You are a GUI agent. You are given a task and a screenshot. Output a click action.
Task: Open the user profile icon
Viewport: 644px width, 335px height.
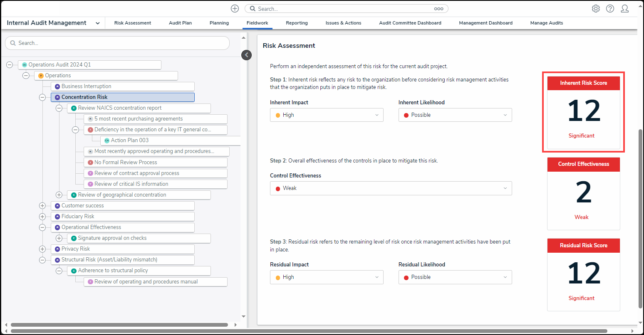pos(624,9)
